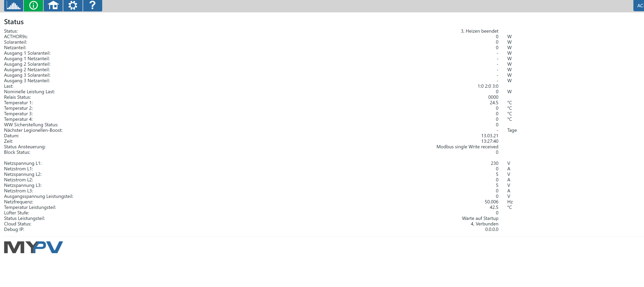644x287 pixels.
Task: Select the '3, Heizen beendet' status value
Action: (x=479, y=31)
